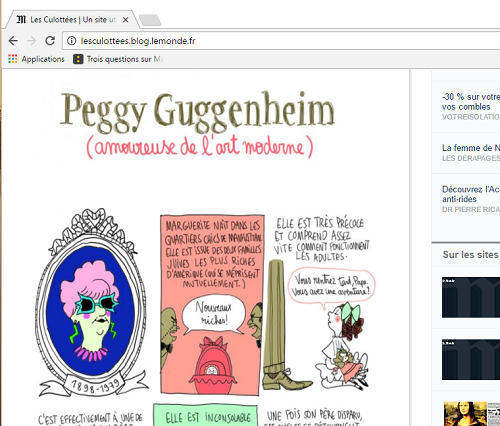Click the VOTREISOLATIO sponsor label

tap(471, 117)
